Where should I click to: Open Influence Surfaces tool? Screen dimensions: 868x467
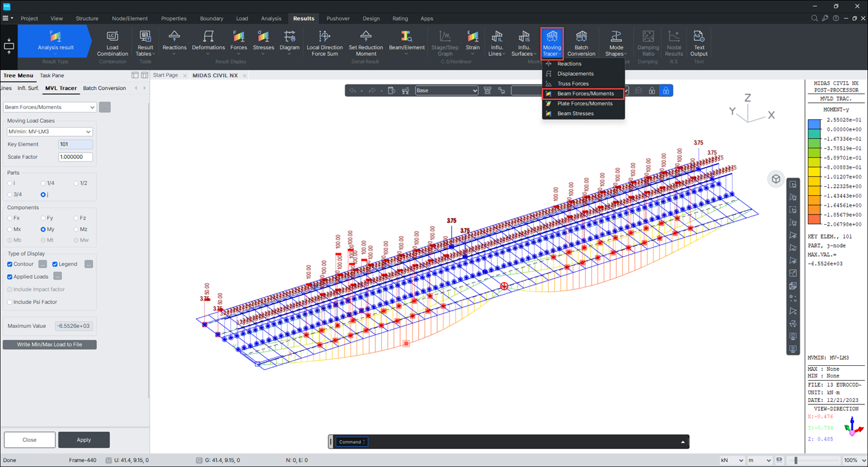click(524, 43)
